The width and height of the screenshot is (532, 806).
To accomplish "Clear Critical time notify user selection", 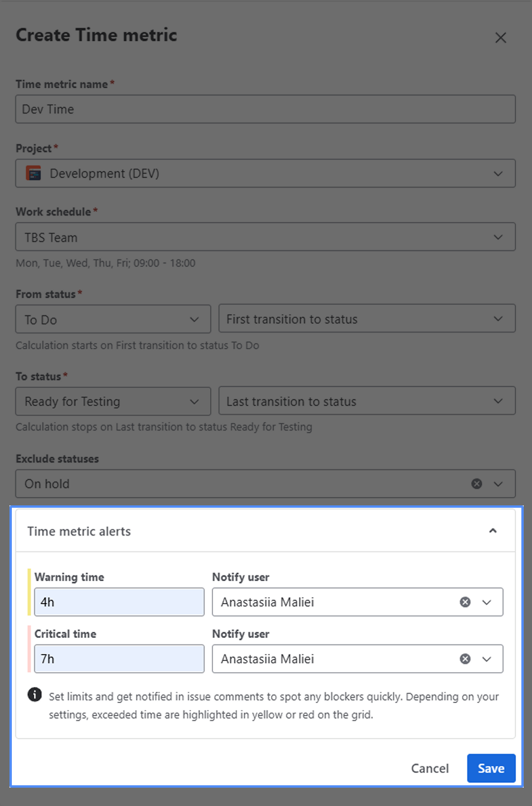I will 465,659.
